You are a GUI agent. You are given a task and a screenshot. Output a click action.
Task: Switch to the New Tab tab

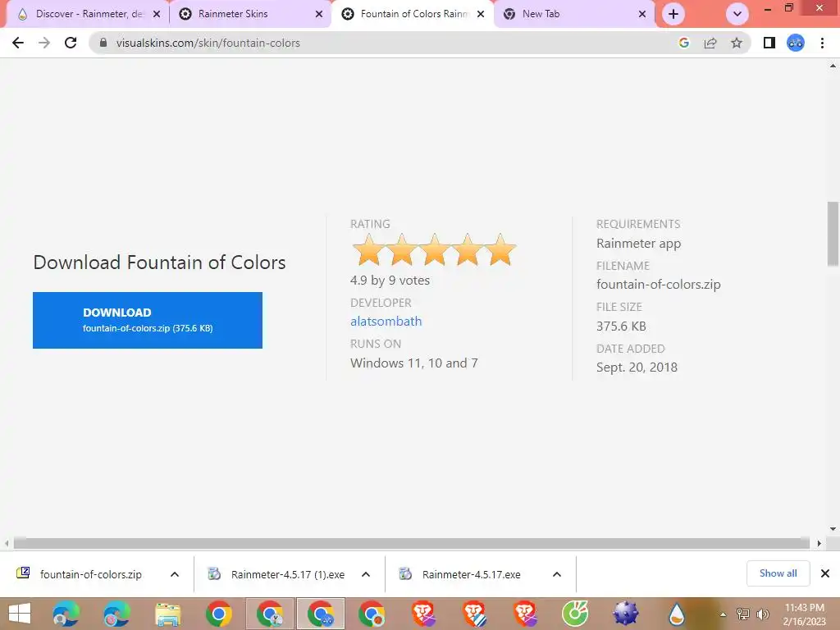click(x=573, y=14)
